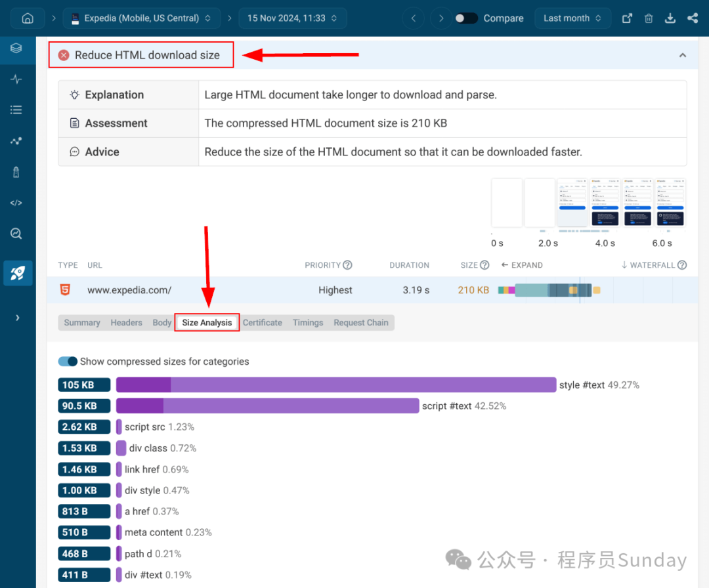This screenshot has height=588, width=709.
Task: Open the lighthouse sidebar icon
Action: [x=16, y=172]
